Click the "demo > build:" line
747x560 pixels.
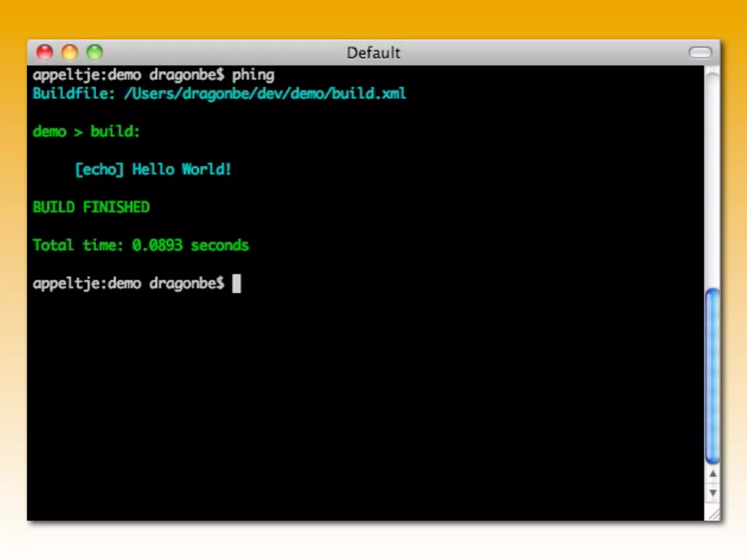(86, 132)
